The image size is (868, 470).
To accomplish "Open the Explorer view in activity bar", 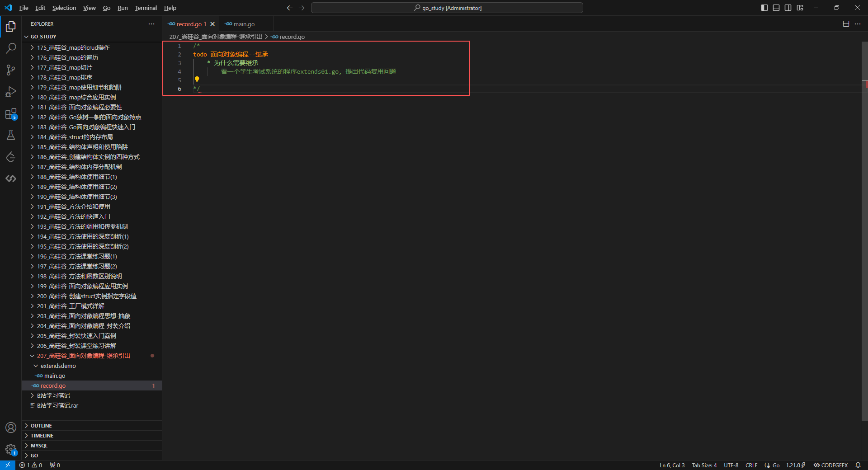I will tap(11, 27).
